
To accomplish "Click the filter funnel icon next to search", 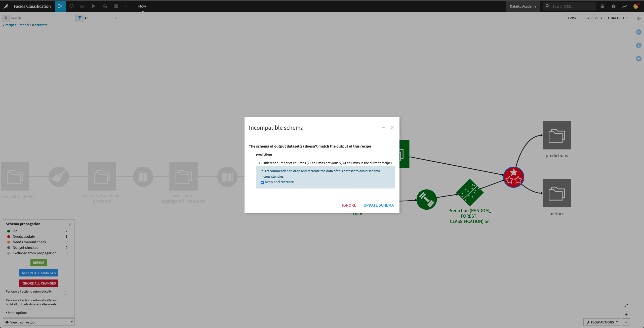I will tap(80, 18).
